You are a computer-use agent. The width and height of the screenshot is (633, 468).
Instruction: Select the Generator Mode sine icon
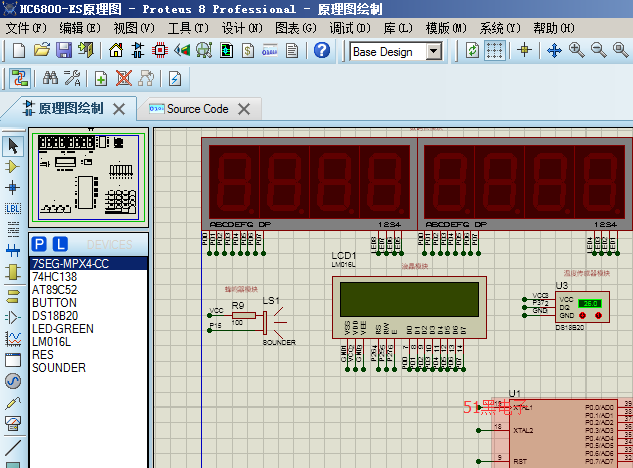pos(13,381)
